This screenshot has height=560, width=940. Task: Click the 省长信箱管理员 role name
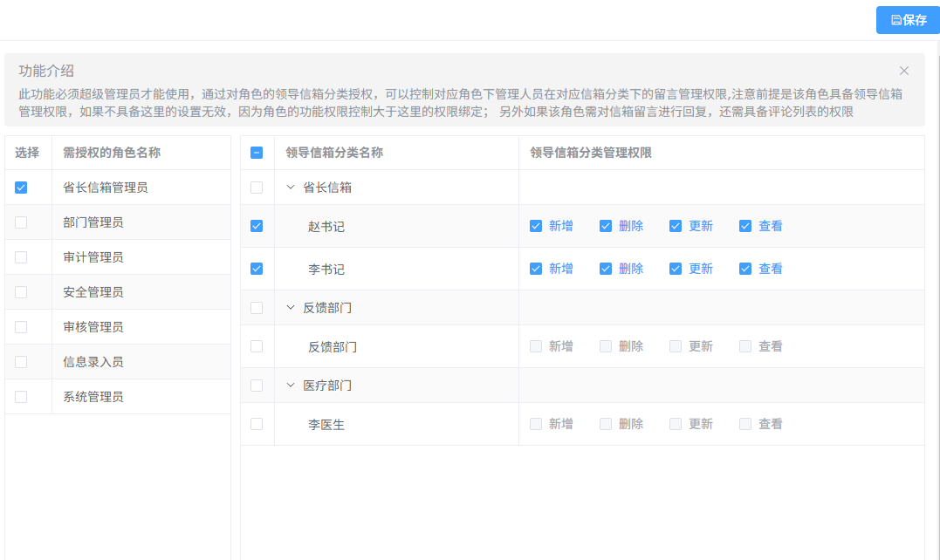tap(106, 188)
